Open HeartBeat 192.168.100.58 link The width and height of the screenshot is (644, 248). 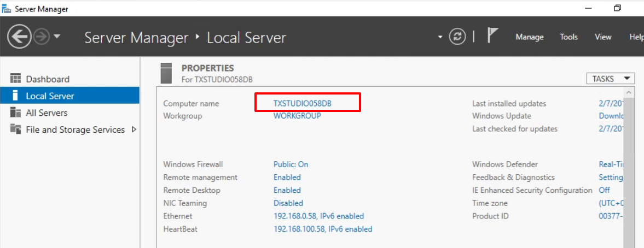[323, 229]
